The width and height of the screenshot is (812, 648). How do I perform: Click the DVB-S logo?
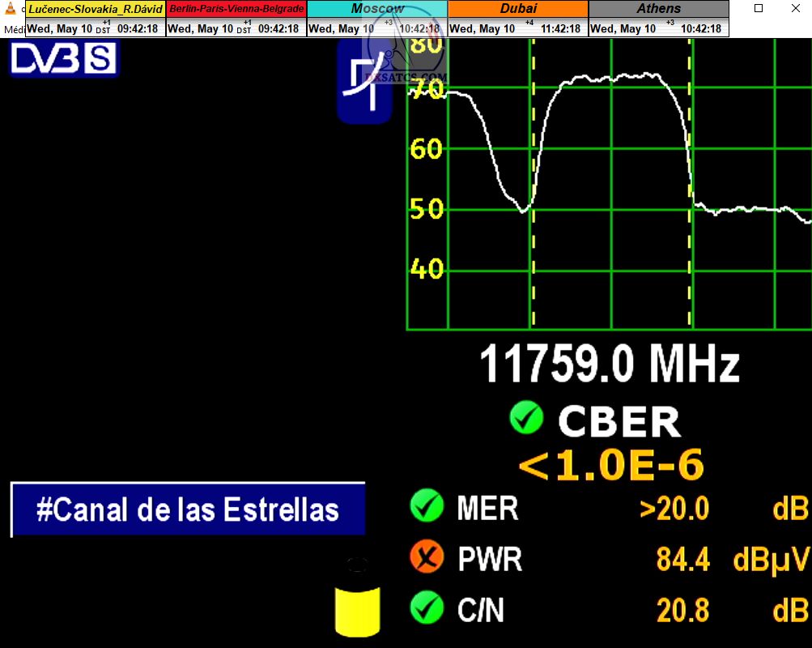64,59
